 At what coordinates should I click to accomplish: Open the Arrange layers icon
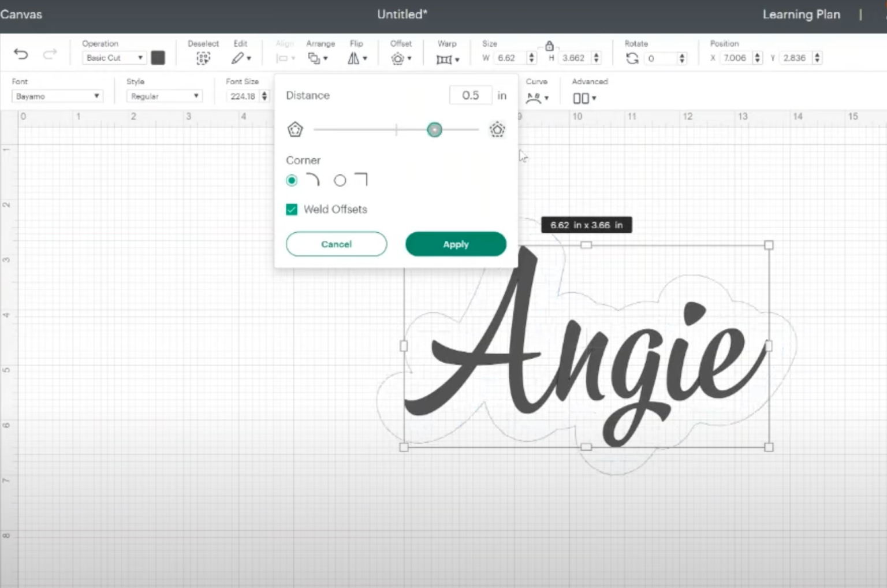point(317,58)
